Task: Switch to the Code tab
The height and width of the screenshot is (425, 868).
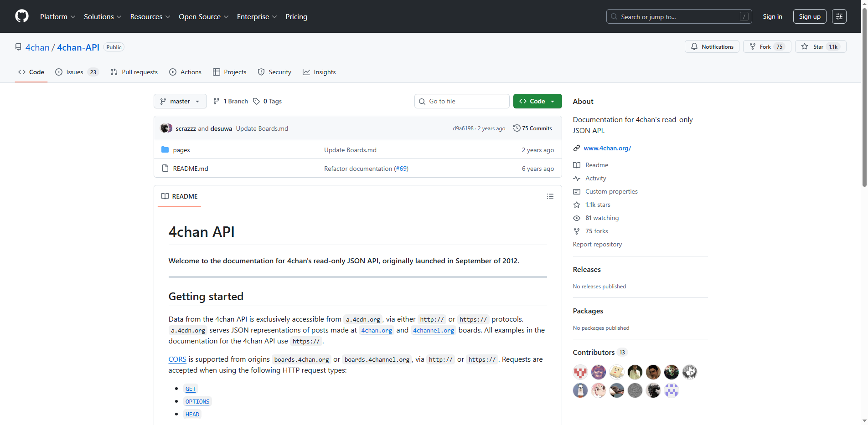Action: pos(31,72)
